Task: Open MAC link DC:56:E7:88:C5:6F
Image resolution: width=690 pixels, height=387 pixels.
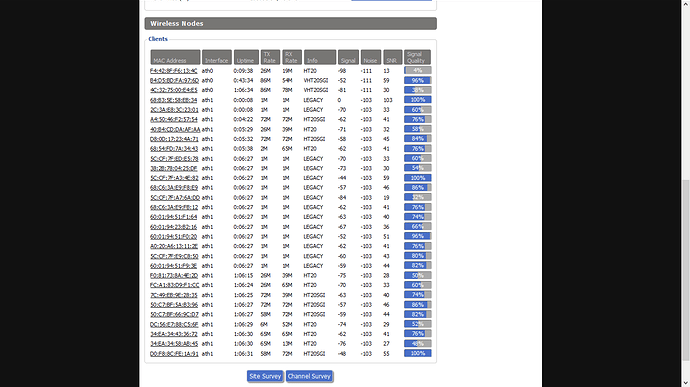Action: (x=174, y=324)
